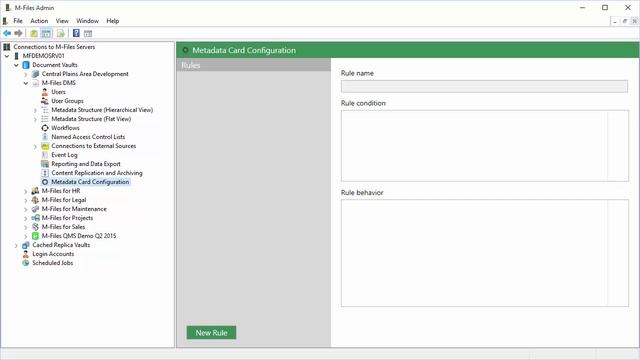Expand Metadata Structure (Hierarchical View)
The image size is (640, 360).
36,110
